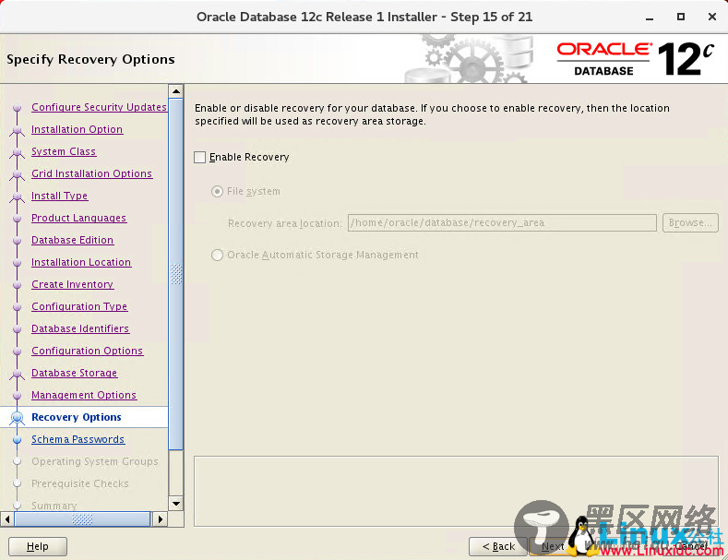
Task: Click the Recovery Options step bullet icon
Action: click(x=18, y=417)
